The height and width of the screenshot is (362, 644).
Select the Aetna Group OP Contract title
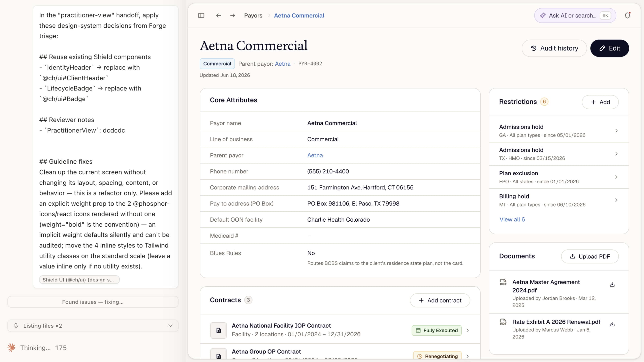point(266,352)
